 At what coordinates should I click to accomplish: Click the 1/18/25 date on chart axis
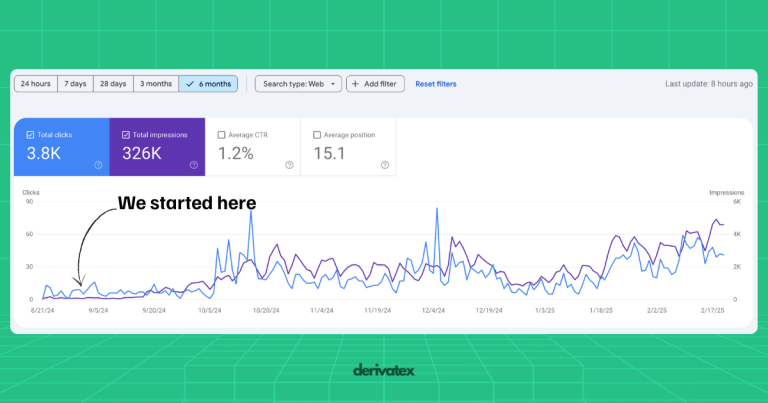[x=601, y=310]
